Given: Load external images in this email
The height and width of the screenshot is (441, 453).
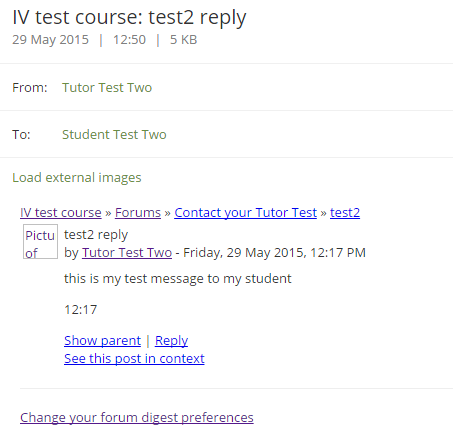Looking at the screenshot, I should click(77, 178).
